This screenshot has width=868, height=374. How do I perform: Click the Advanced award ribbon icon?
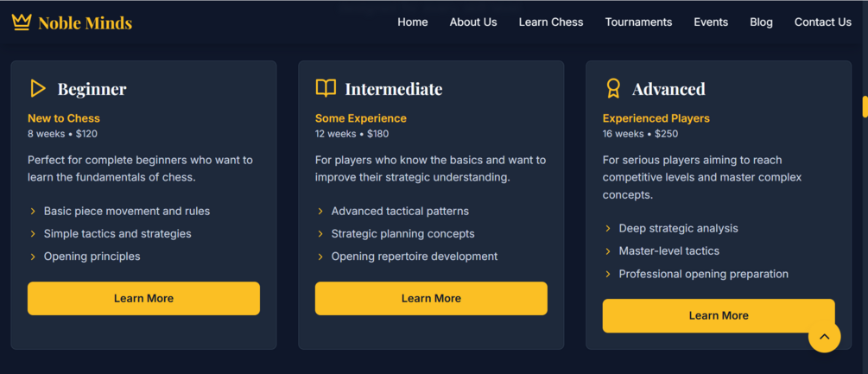613,88
